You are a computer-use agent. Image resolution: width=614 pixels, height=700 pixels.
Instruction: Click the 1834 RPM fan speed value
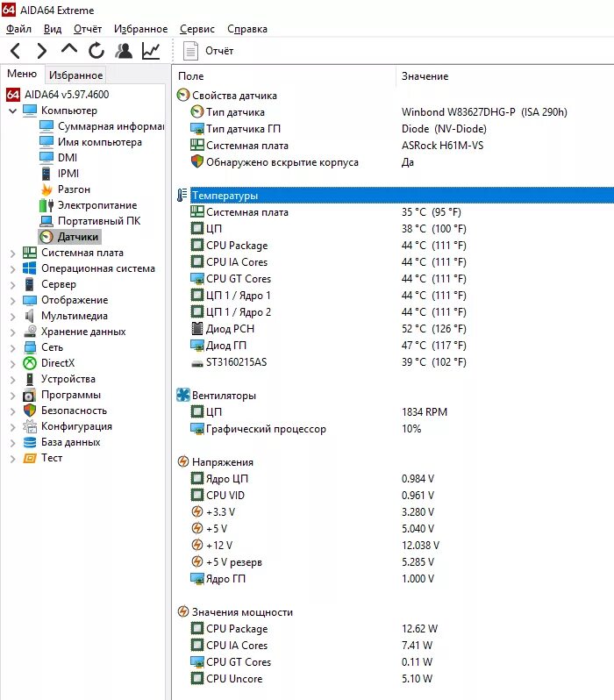pos(425,411)
